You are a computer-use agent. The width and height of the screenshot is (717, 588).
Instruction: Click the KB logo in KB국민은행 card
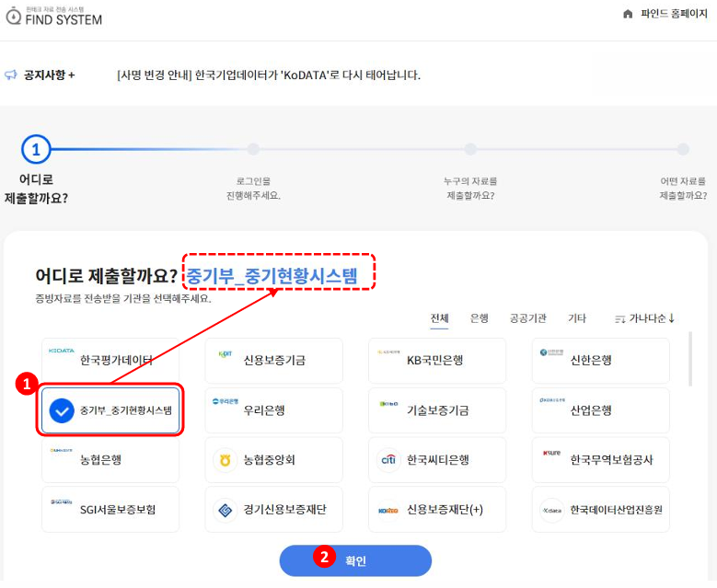tap(388, 352)
